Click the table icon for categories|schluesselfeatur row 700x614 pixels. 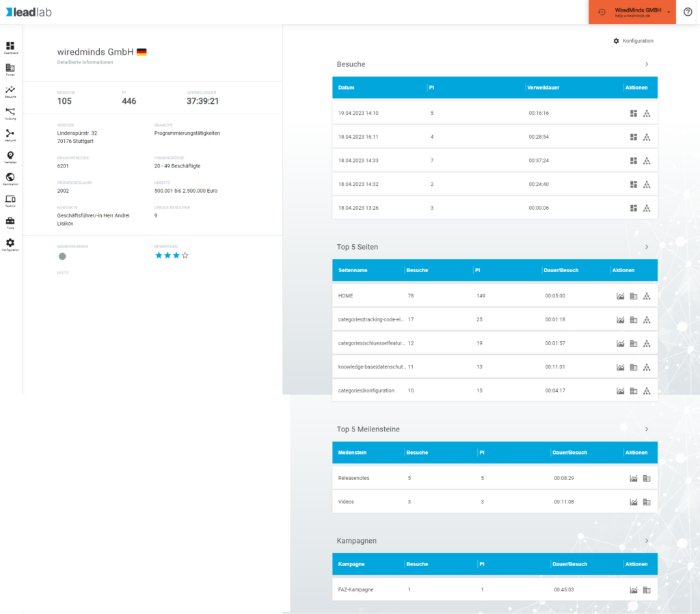(x=634, y=343)
